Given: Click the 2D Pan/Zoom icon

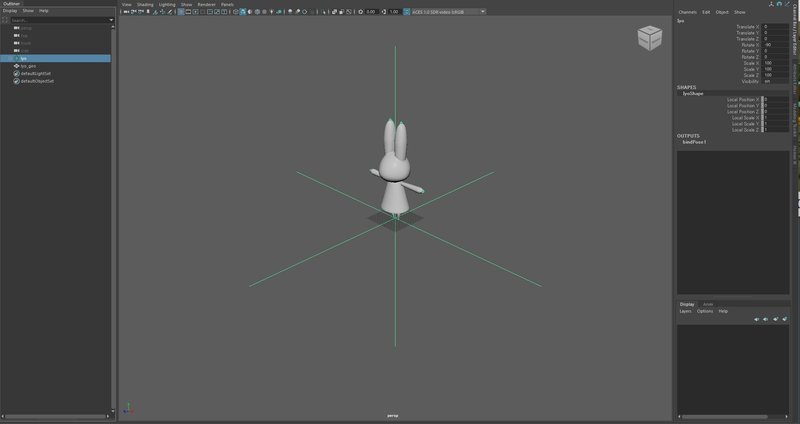Looking at the screenshot, I should [x=162, y=11].
